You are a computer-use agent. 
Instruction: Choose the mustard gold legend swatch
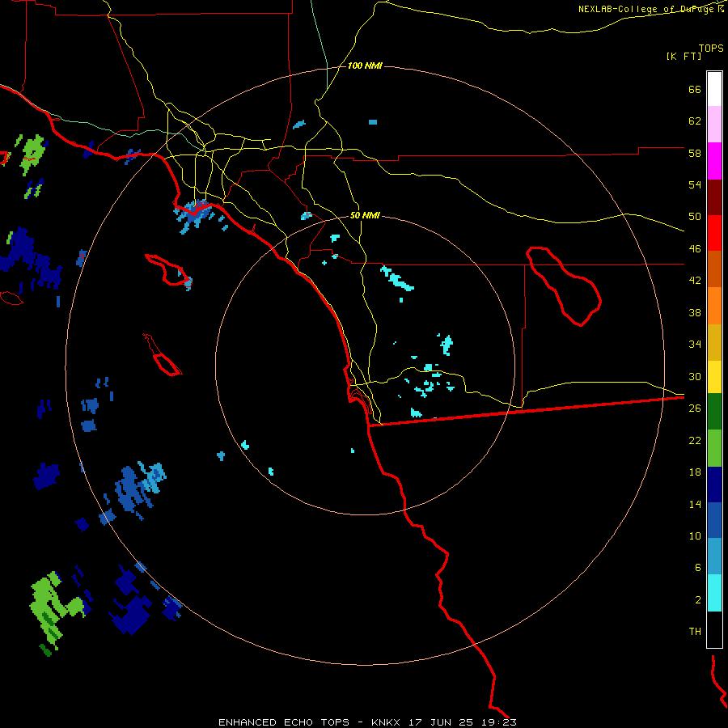pos(714,342)
